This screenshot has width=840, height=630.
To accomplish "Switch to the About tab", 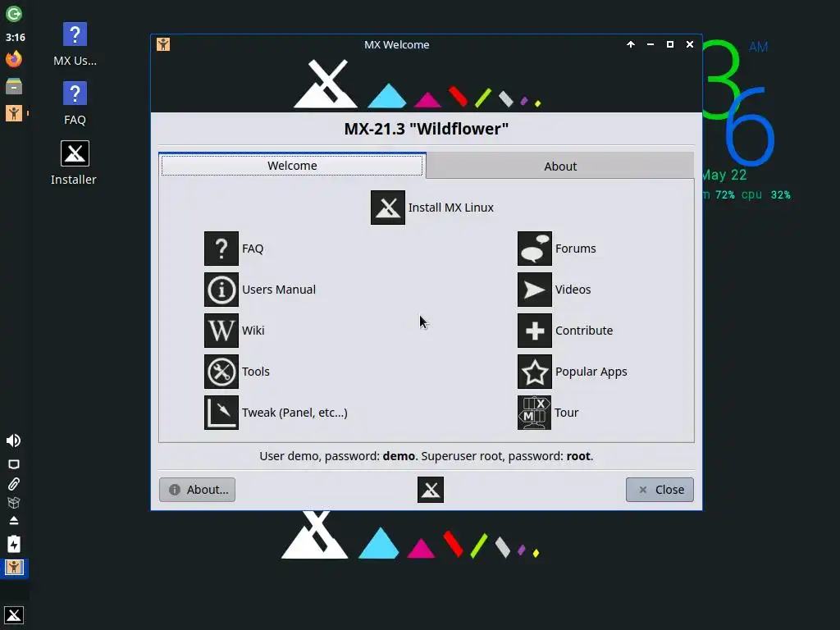I will point(560,166).
